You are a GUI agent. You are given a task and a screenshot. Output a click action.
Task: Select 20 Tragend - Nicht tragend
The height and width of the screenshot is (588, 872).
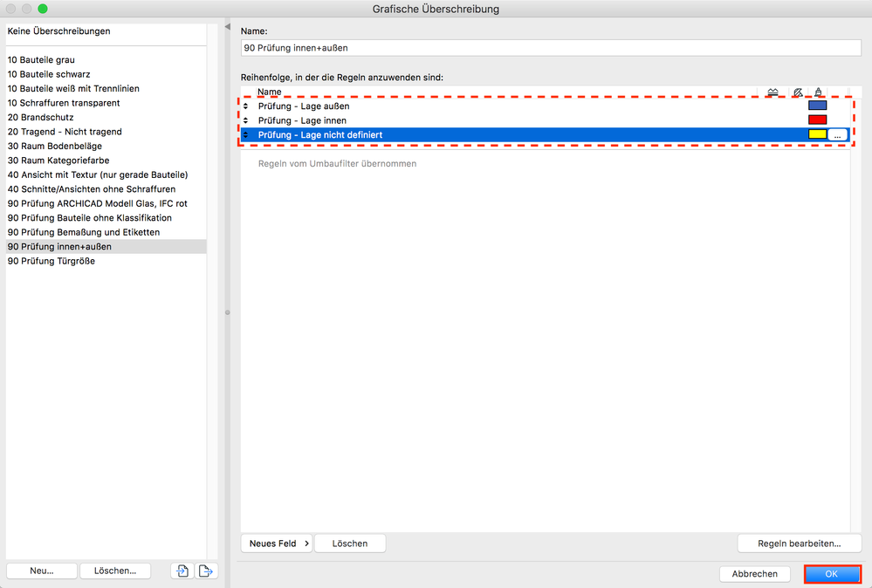(x=106, y=133)
